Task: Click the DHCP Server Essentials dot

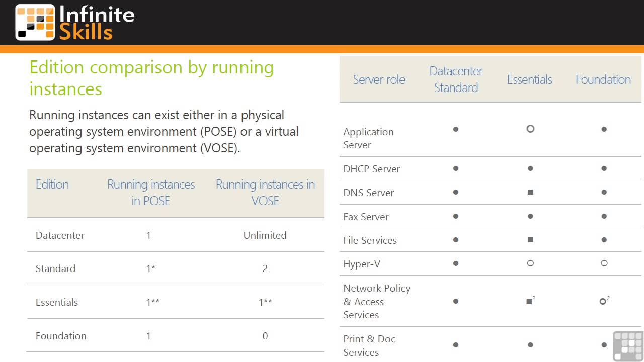Action: 530,168
